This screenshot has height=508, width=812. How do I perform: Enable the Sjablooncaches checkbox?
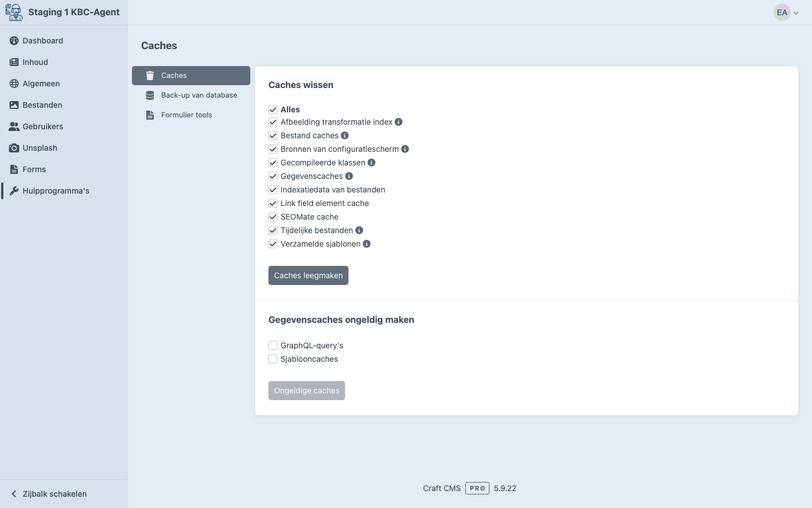(273, 359)
